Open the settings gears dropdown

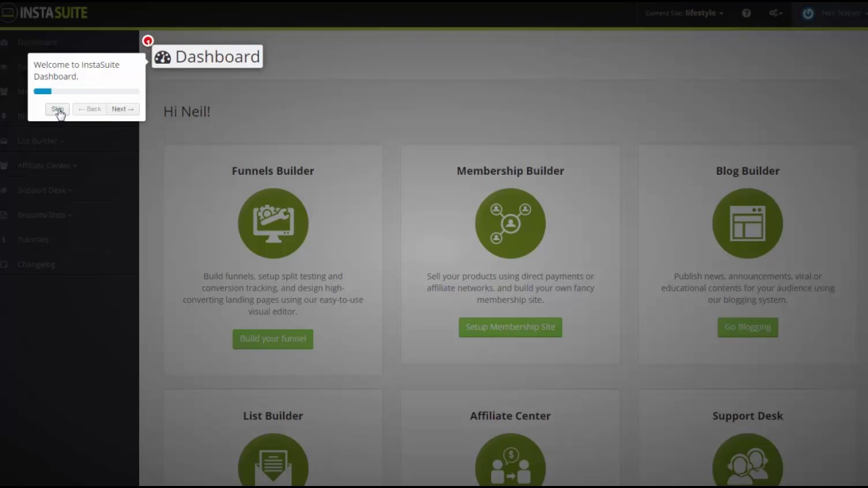click(776, 13)
